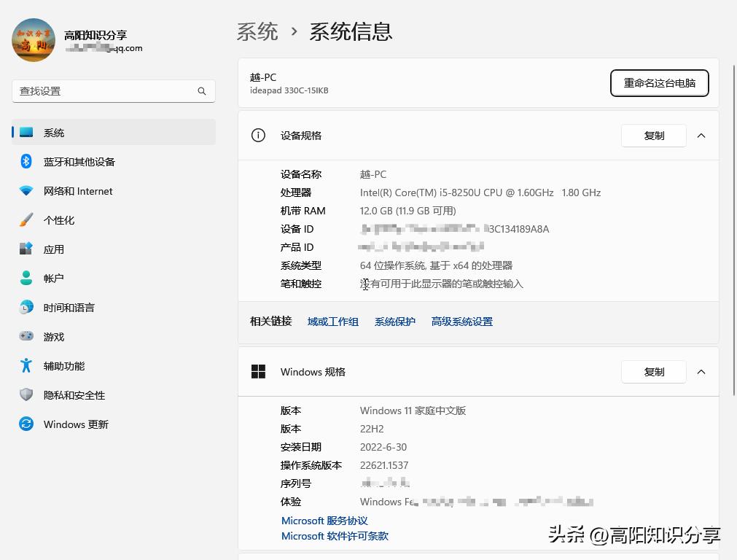The image size is (737, 560).
Task: Open Accounts settings in sidebar
Action: [x=26, y=278]
